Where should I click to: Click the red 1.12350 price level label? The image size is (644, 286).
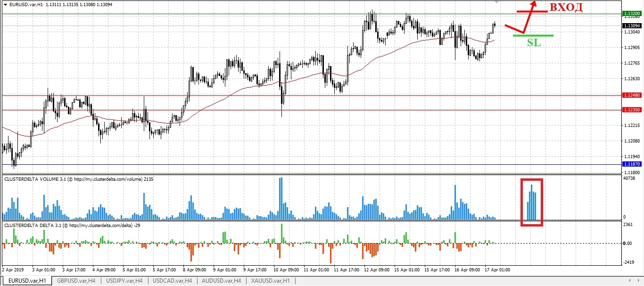coord(631,110)
